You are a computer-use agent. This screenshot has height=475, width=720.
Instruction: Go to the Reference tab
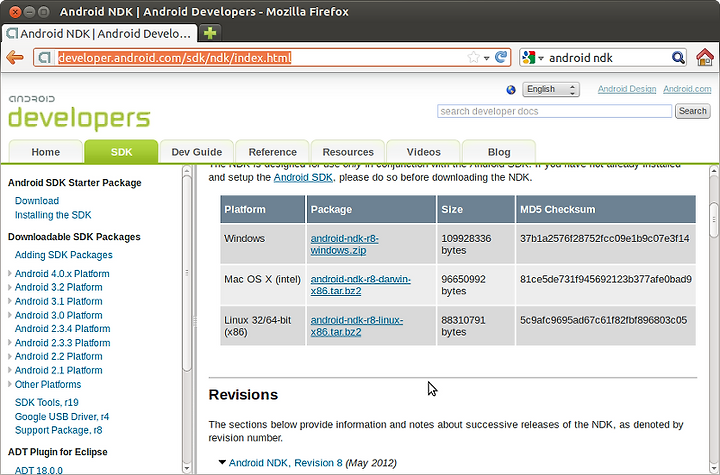272,152
